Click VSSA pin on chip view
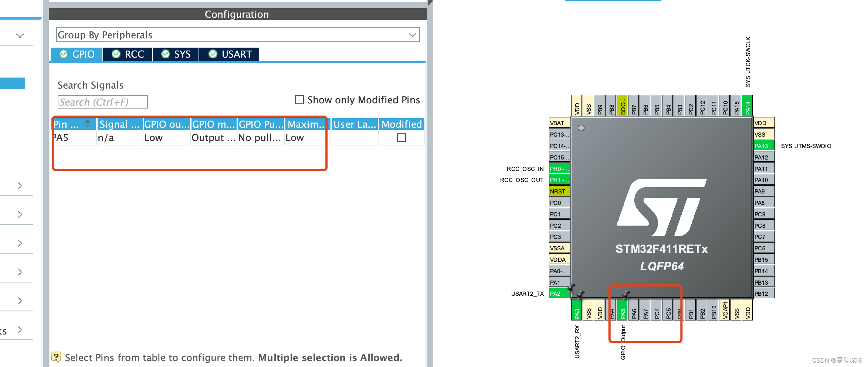This screenshot has width=868, height=367. [x=560, y=248]
